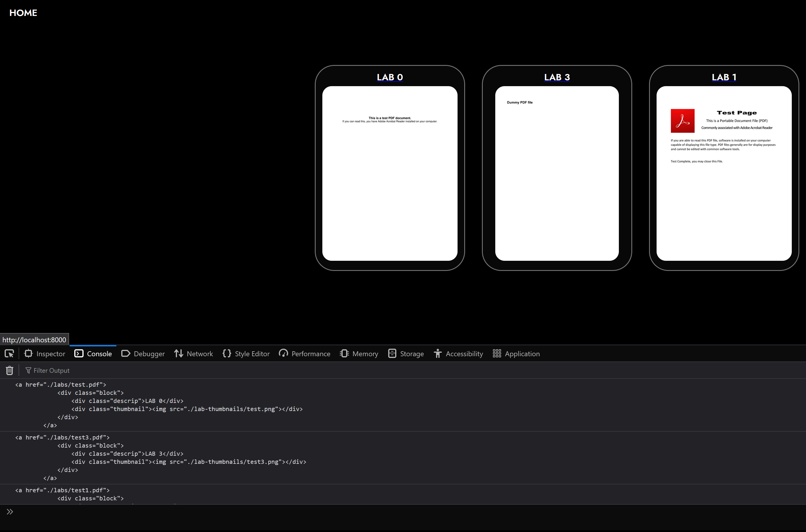Clear console output with trash icon

10,370
